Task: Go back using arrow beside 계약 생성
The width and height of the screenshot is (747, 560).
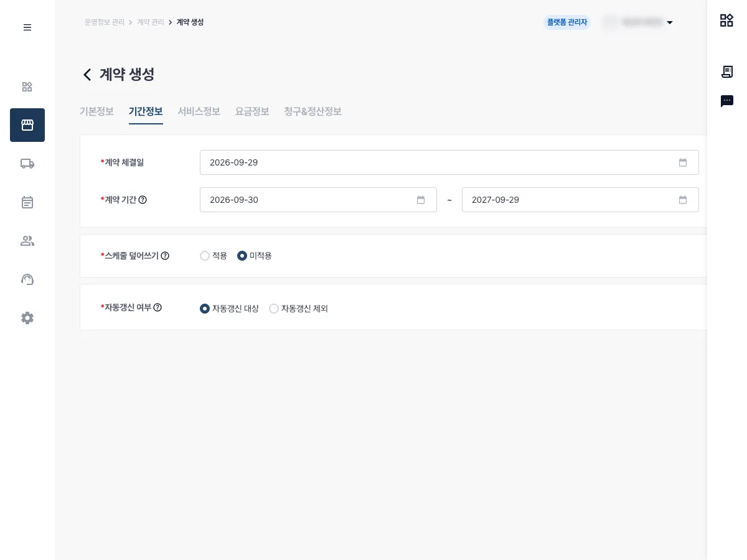Action: 87,75
